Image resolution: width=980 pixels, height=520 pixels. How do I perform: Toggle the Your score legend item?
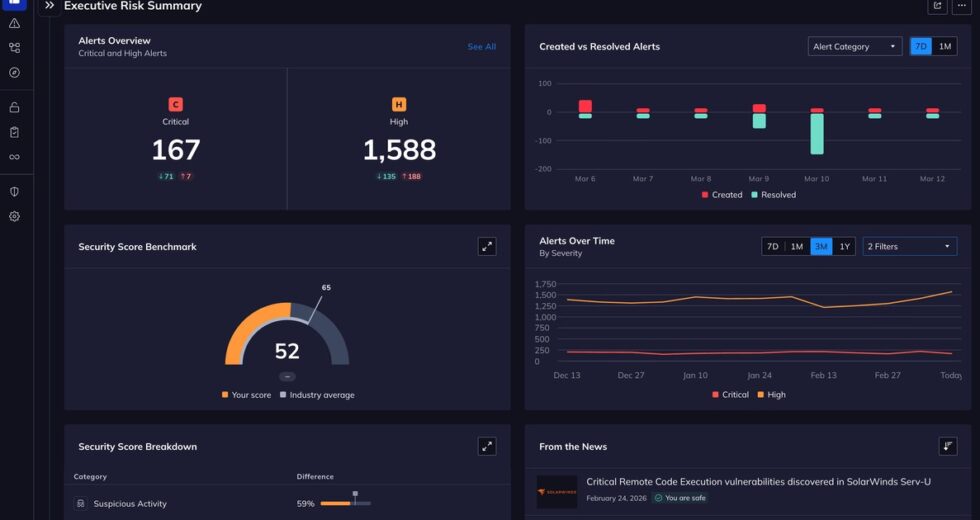[x=246, y=395]
